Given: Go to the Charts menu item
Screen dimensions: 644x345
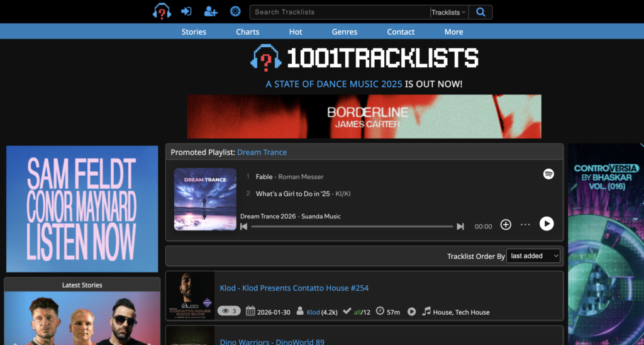Looking at the screenshot, I should (248, 31).
